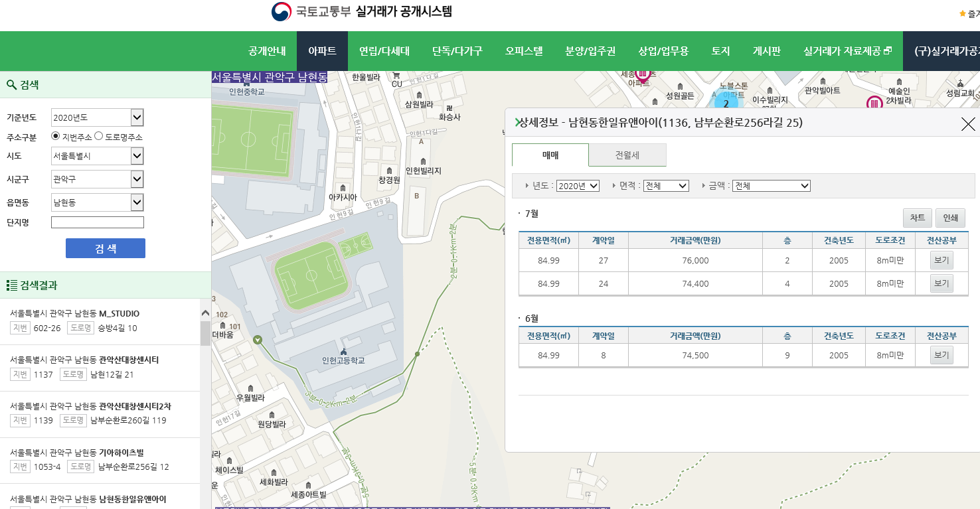Click the 차트 button in the 7월 section

[917, 217]
